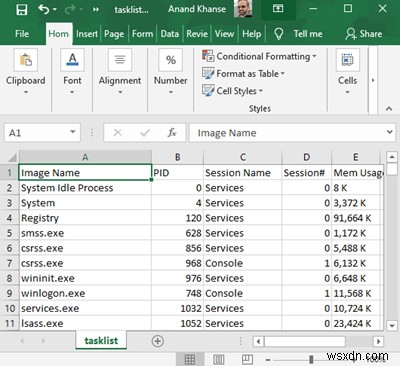Click Anand Khanse's profile picture
Screen dimensions: 400x366
coord(243,9)
